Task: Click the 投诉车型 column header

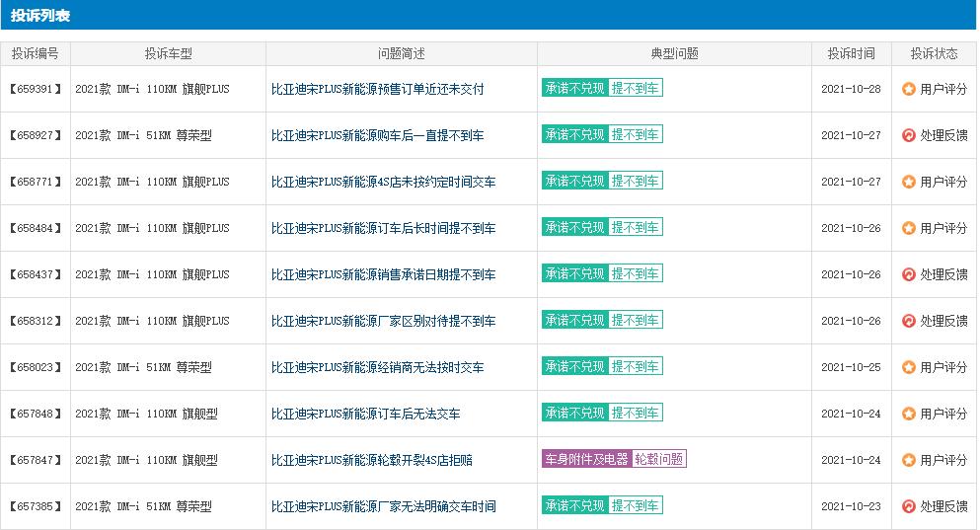Action: click(x=168, y=53)
